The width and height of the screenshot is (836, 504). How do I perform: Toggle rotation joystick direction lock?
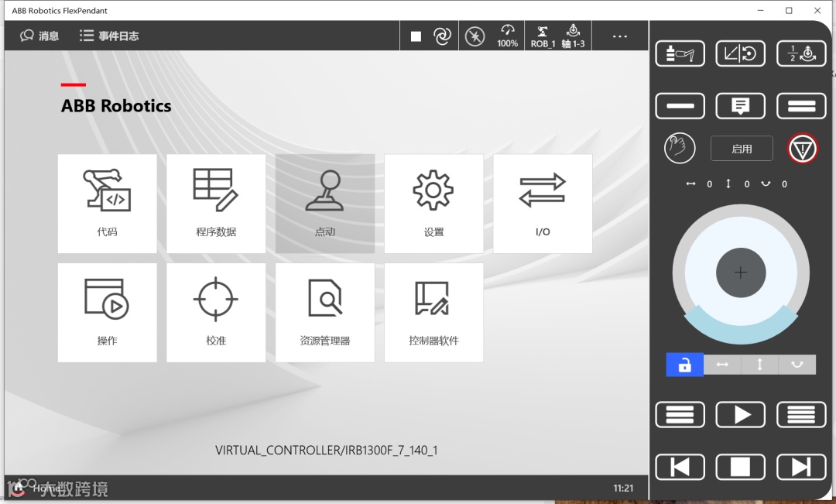[797, 365]
